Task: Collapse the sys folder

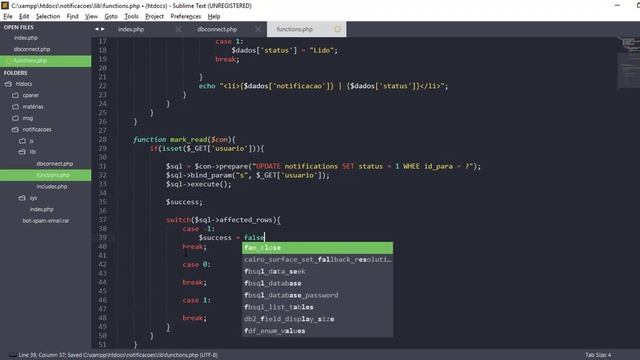Action: [x=22, y=198]
